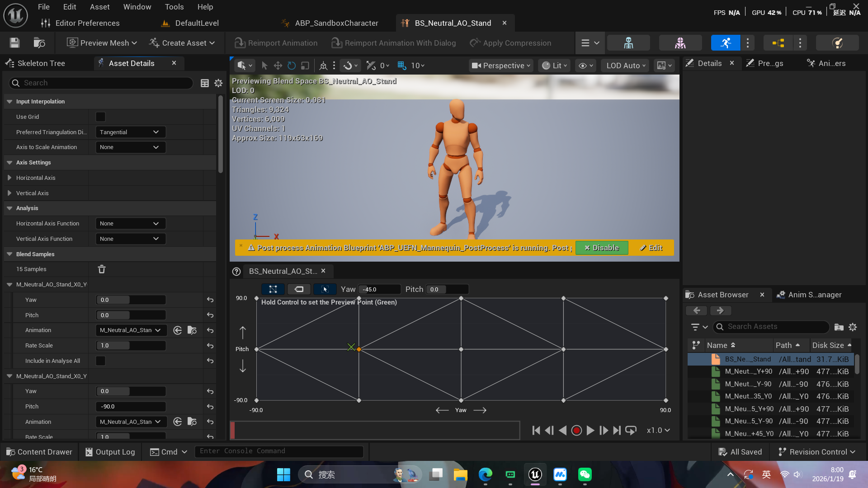Click the Content Drawer button

[39, 452]
